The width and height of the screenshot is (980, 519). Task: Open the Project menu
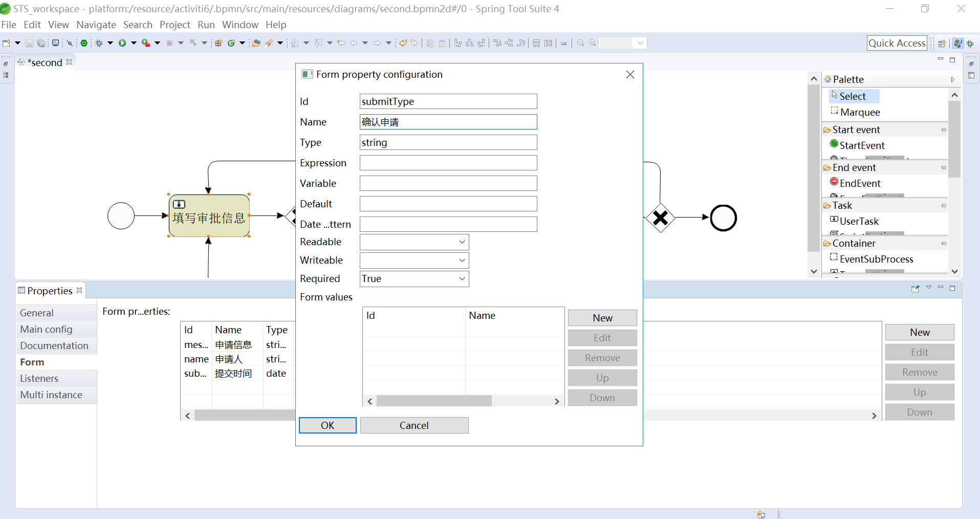(x=175, y=25)
